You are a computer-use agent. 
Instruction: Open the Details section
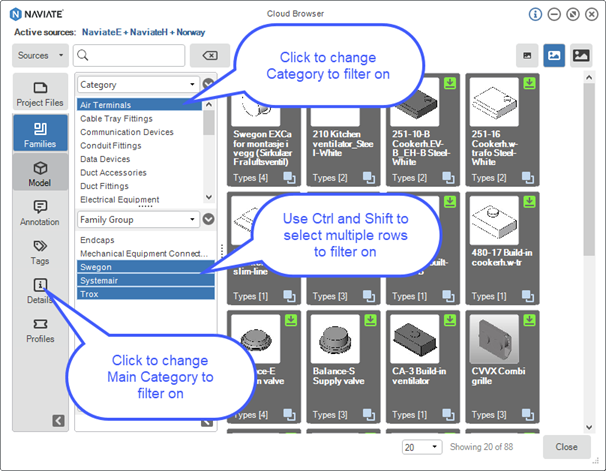(40, 291)
